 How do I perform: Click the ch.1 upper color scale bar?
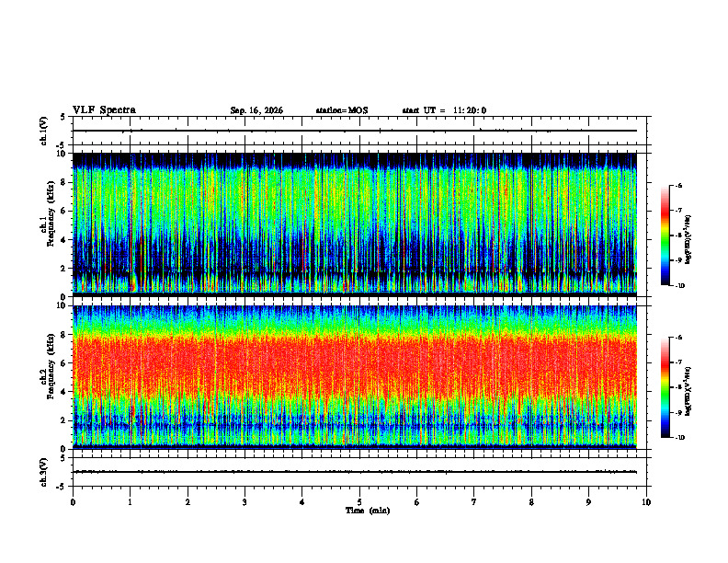click(x=665, y=236)
